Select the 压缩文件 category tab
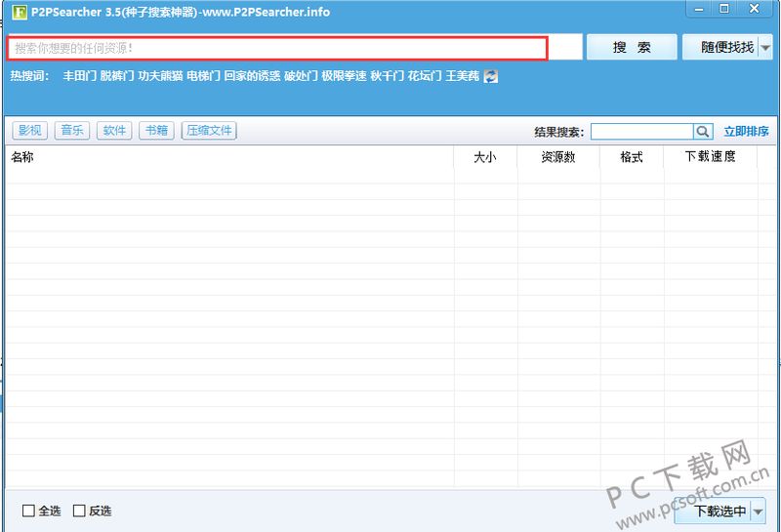The width and height of the screenshot is (781, 532). [209, 131]
